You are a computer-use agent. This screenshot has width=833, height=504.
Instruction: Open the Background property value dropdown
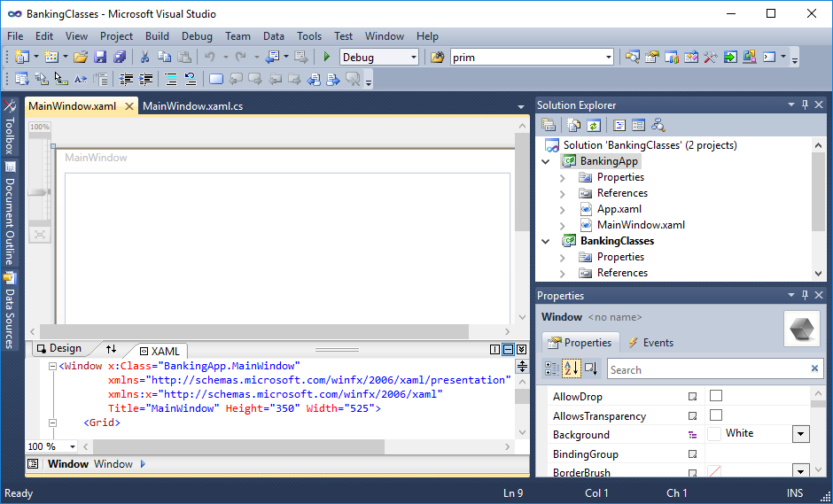pos(801,434)
